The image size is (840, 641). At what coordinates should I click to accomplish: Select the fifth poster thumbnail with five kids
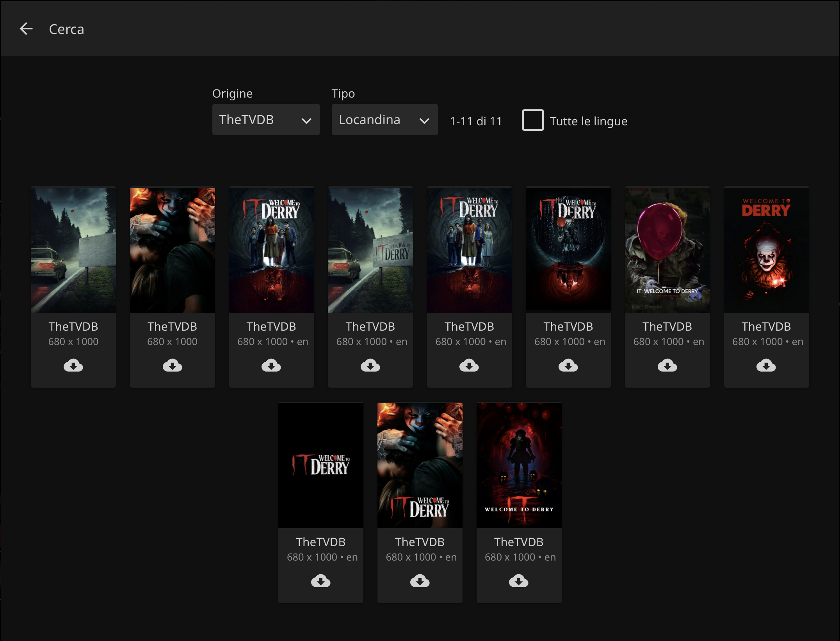469,250
